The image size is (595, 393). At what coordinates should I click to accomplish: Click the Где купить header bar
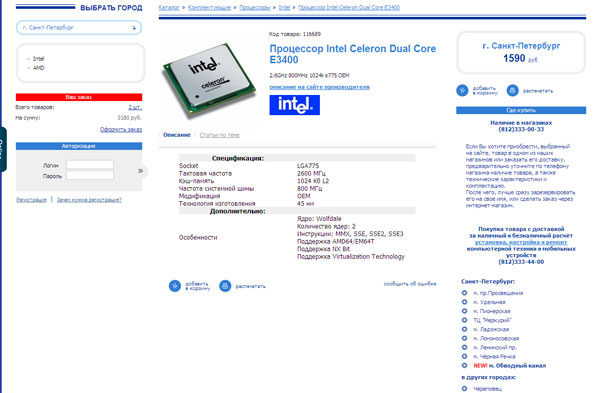point(521,110)
